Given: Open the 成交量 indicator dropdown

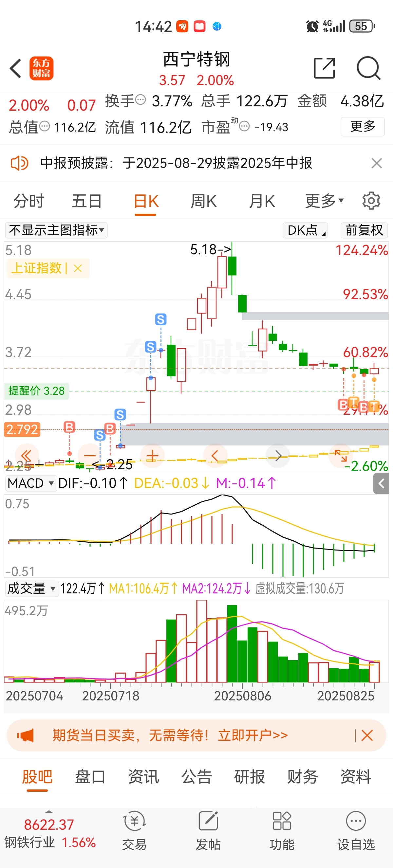Looking at the screenshot, I should [x=31, y=589].
